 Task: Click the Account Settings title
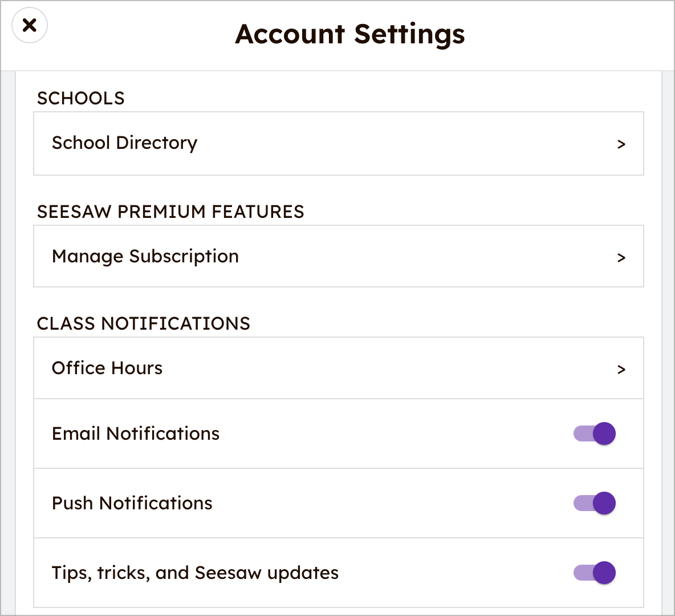pos(350,34)
